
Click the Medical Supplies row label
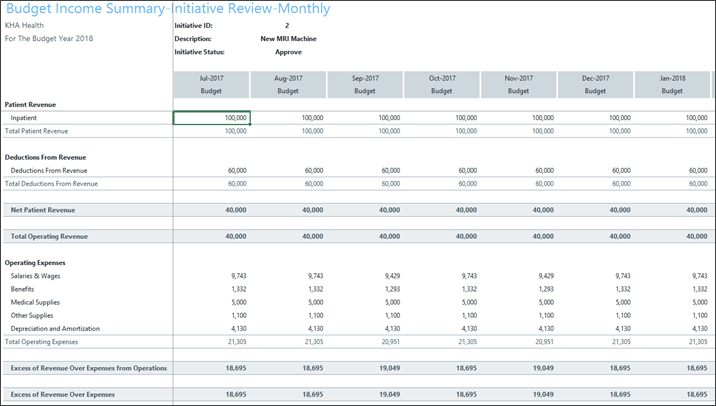tap(35, 302)
